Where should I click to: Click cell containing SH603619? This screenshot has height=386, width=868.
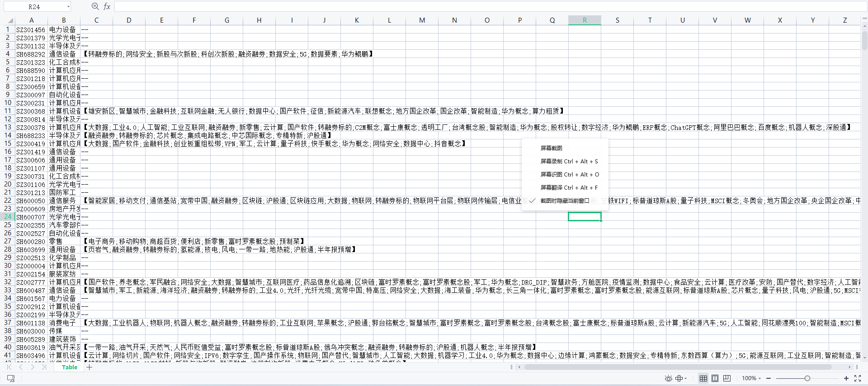click(31, 348)
